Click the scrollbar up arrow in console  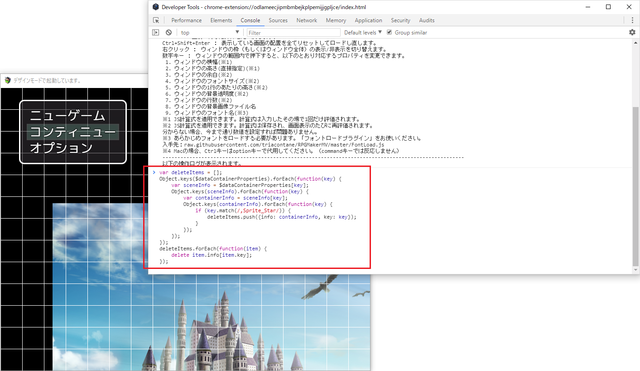pos(635,43)
